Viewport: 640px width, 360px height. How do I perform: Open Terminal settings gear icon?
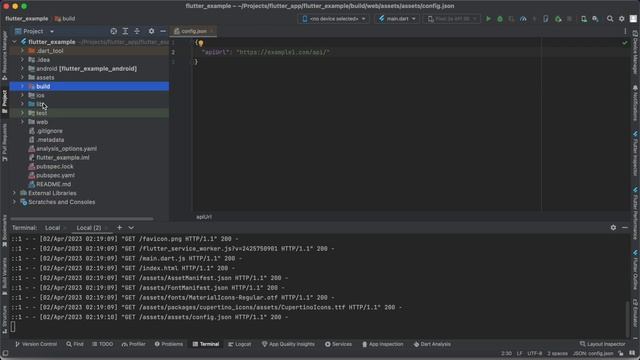(613, 228)
